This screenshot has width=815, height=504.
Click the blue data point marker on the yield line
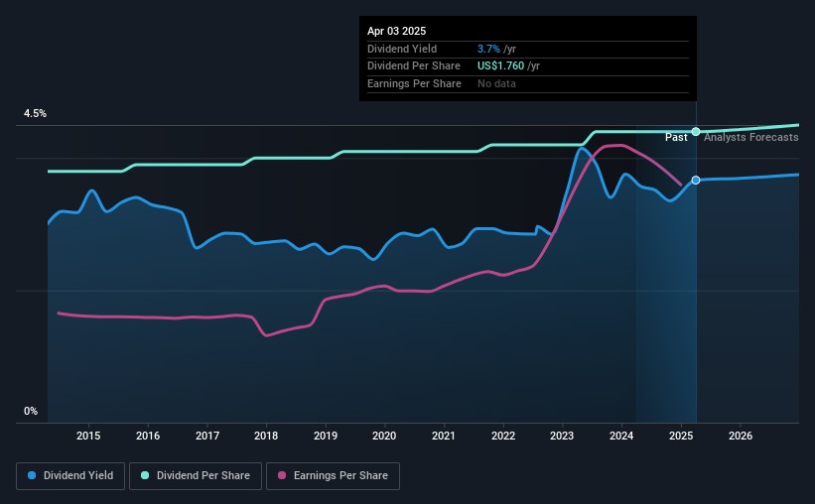pos(696,180)
